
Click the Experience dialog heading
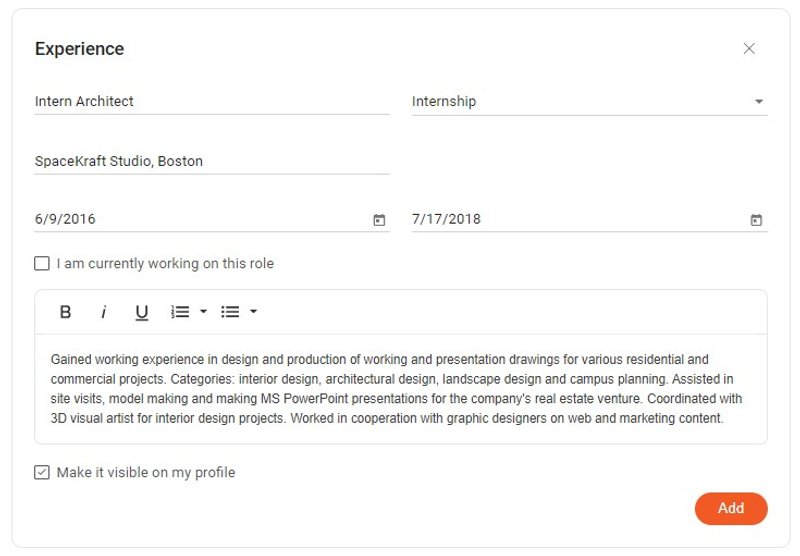click(x=79, y=49)
